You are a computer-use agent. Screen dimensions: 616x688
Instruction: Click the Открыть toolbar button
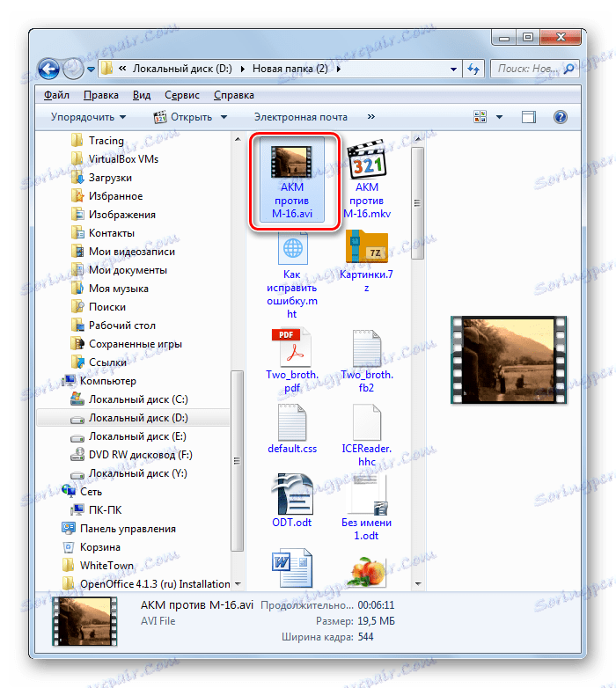pyautogui.click(x=183, y=117)
